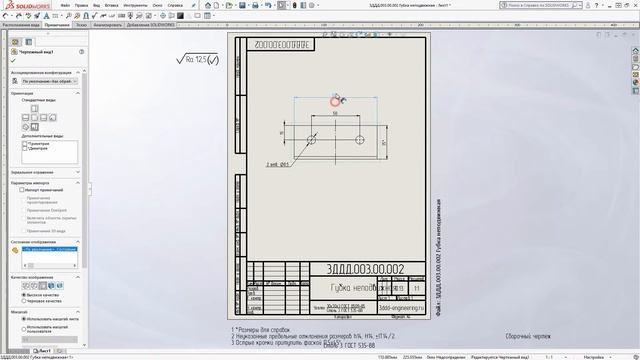Open the Справка menu
The height and width of the screenshot is (360, 640).
pyautogui.click(x=175, y=5)
